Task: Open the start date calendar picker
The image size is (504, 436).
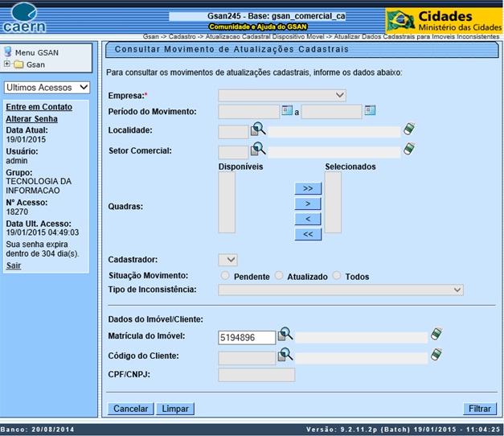Action: click(287, 111)
